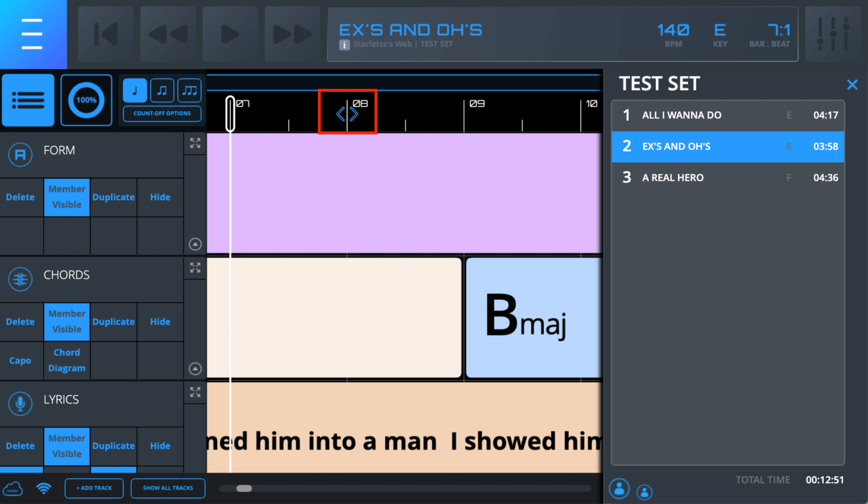
Task: Click the song info icon
Action: click(344, 45)
